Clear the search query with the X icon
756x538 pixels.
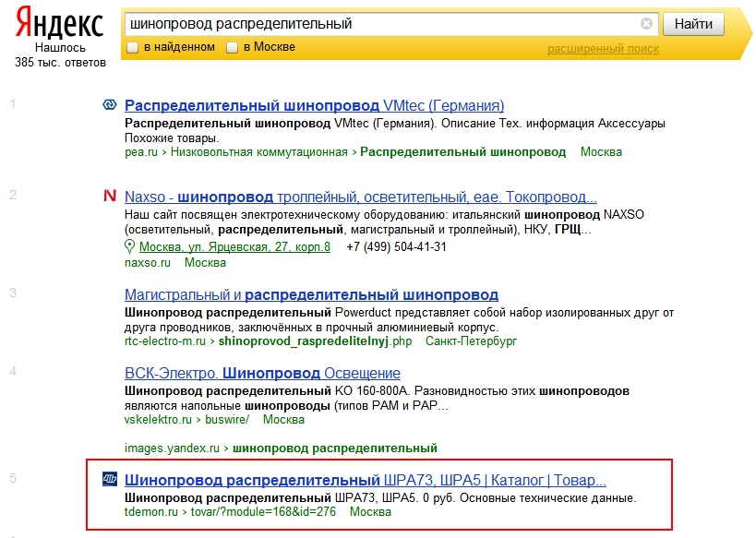(x=646, y=24)
